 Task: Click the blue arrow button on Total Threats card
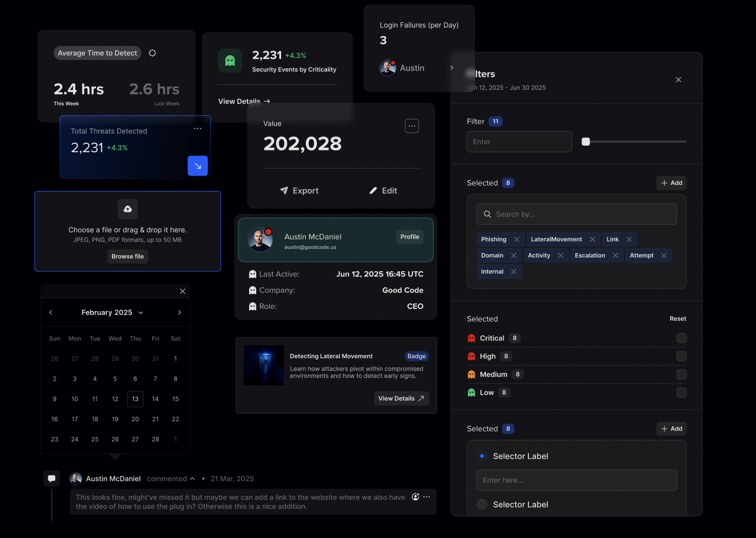[198, 166]
